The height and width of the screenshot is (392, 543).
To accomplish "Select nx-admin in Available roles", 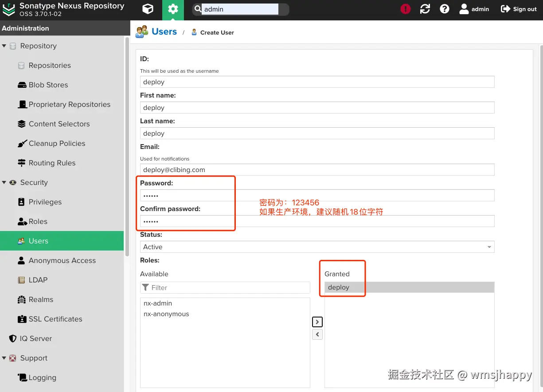I will click(225, 303).
